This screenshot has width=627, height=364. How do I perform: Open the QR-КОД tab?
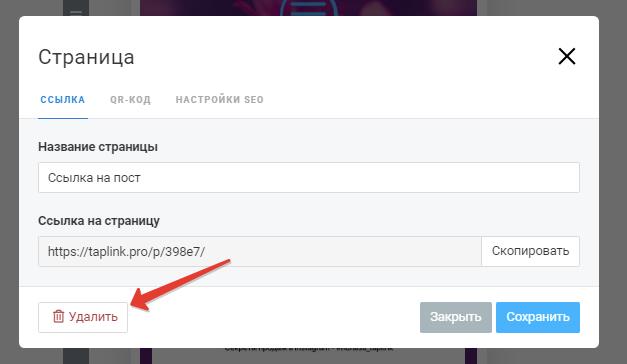[x=130, y=100]
